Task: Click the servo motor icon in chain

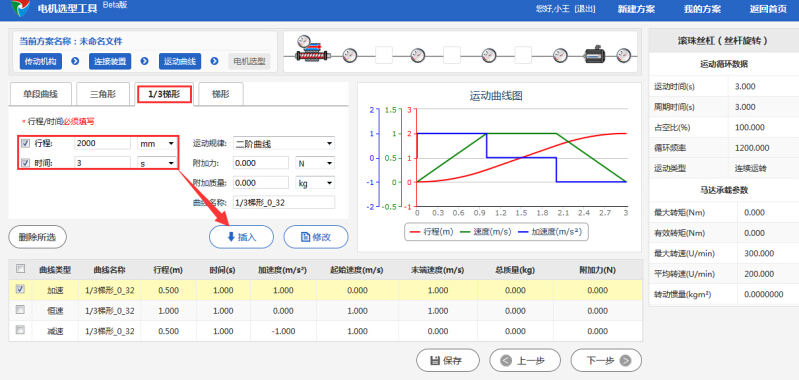Action: (598, 54)
